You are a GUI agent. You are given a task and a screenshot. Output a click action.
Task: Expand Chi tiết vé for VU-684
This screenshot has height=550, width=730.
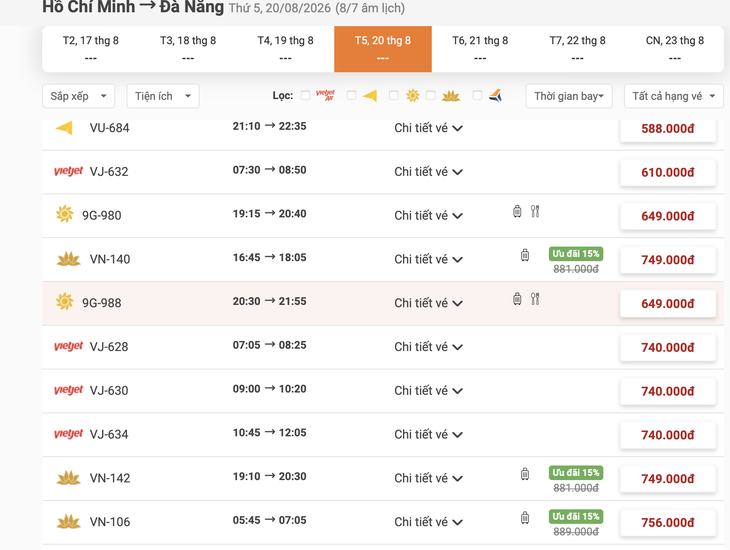tap(428, 128)
